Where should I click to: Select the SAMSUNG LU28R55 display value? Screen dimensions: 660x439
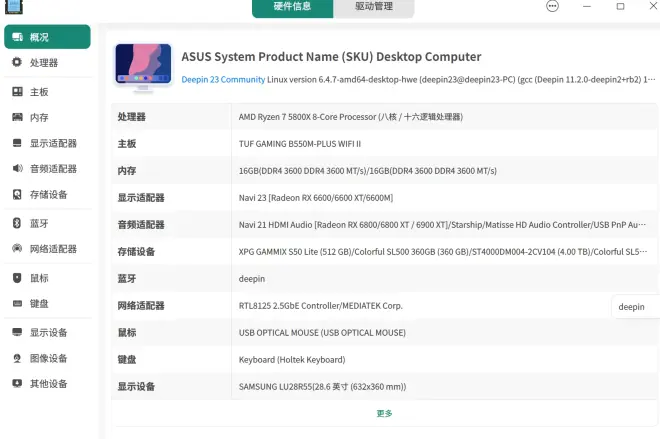(x=322, y=386)
